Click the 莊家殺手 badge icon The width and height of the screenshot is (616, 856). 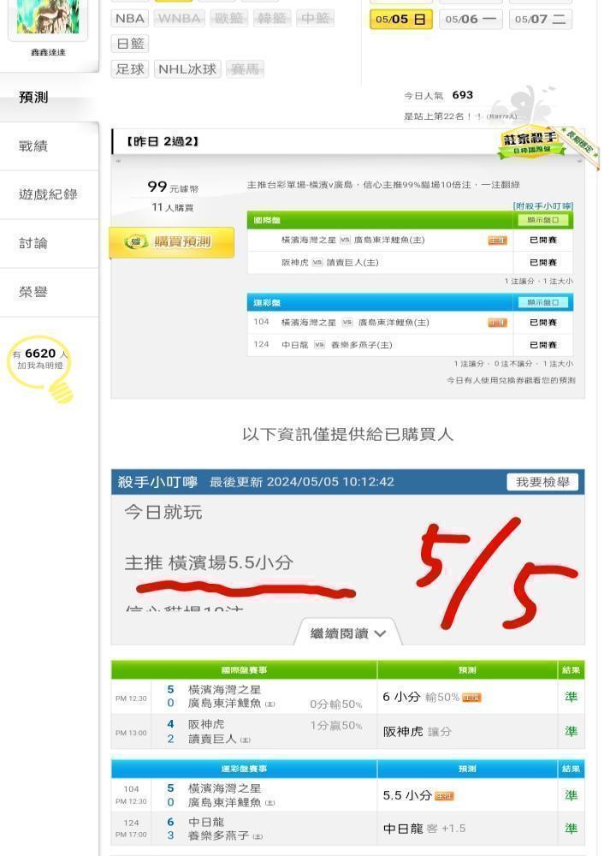[531, 144]
